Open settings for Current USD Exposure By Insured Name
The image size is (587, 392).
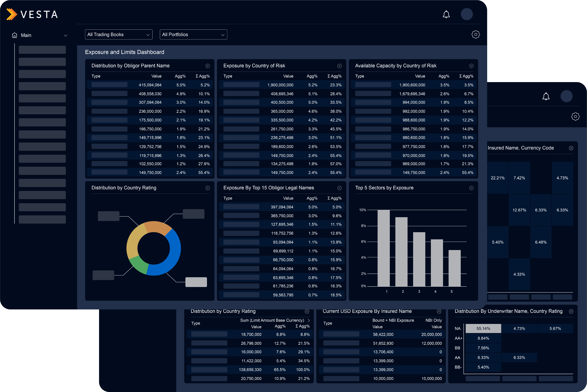point(439,312)
